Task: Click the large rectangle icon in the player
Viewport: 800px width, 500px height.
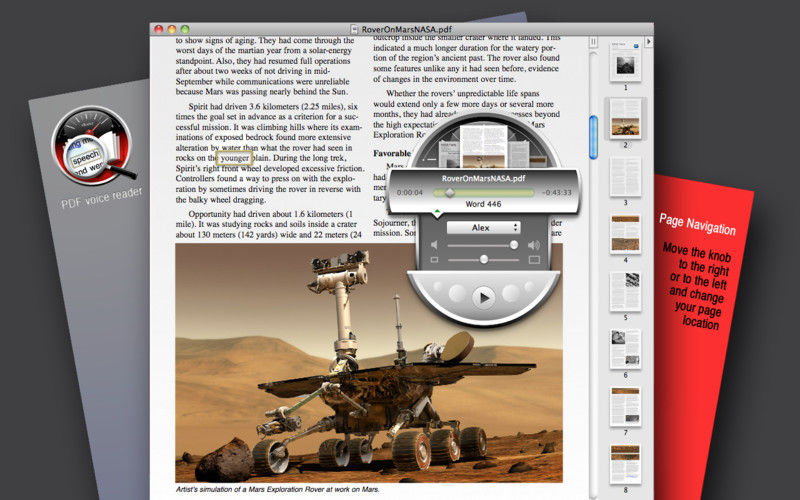Action: [534, 260]
